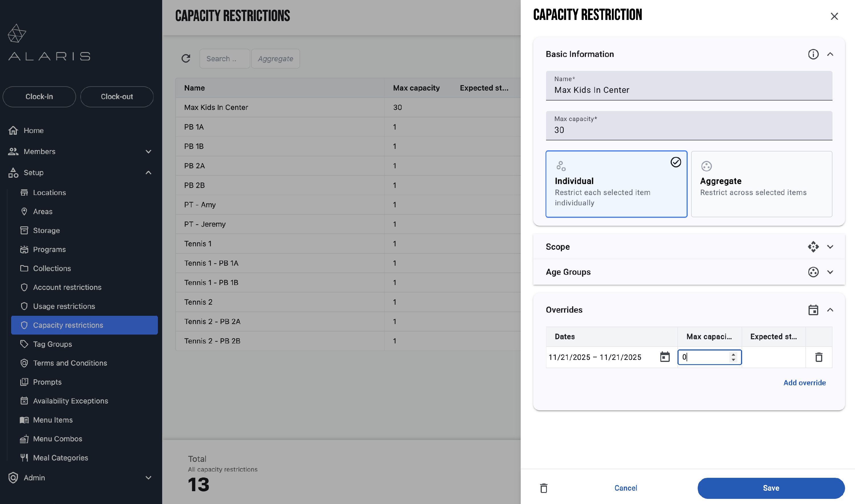Viewport: 855px width, 504px height.
Task: Collapse the Setup menu in sidebar
Action: click(148, 173)
